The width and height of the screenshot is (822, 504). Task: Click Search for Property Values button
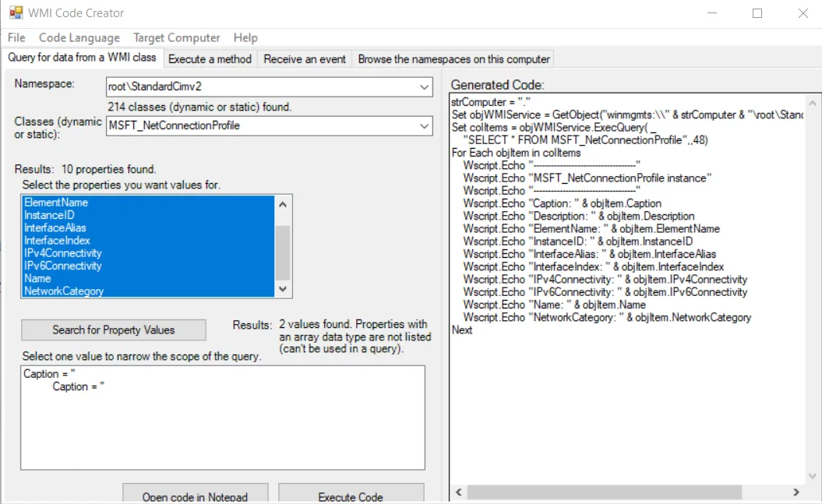(x=113, y=330)
